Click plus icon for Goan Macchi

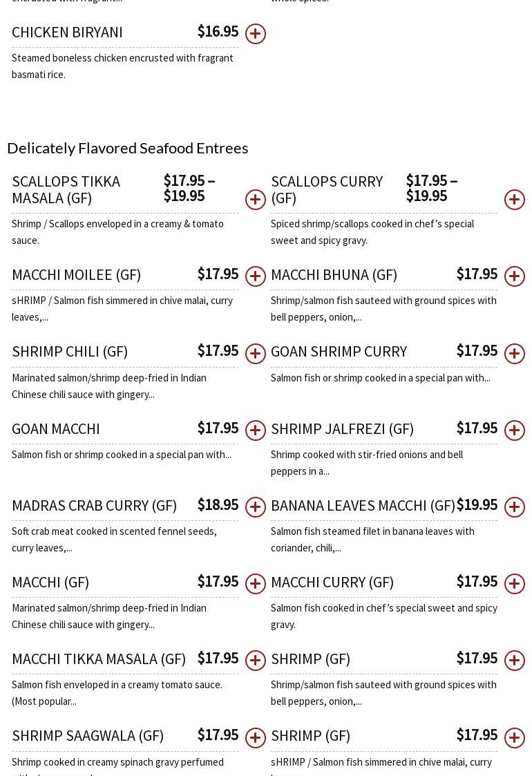[x=256, y=430]
